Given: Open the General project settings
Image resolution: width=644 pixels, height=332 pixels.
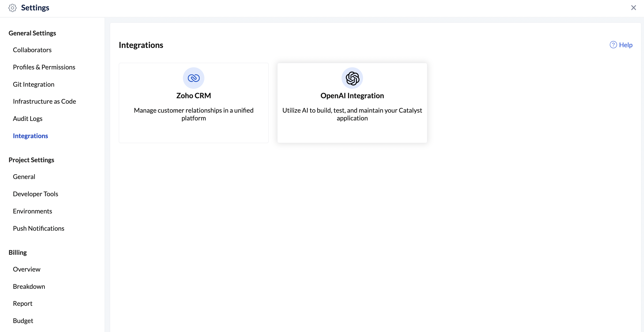Looking at the screenshot, I should [24, 177].
